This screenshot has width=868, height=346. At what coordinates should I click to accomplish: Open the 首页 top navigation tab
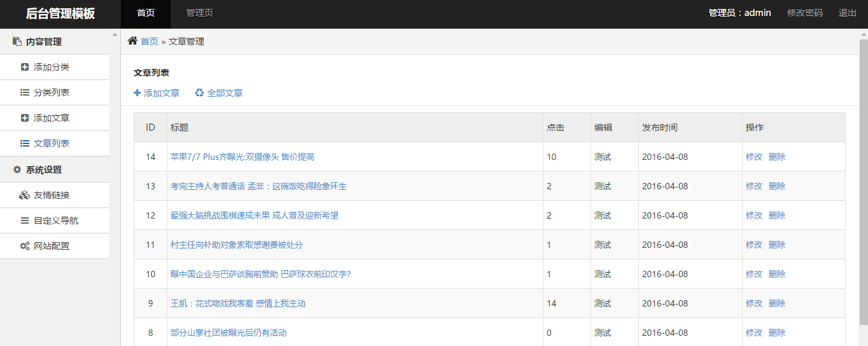click(x=146, y=13)
